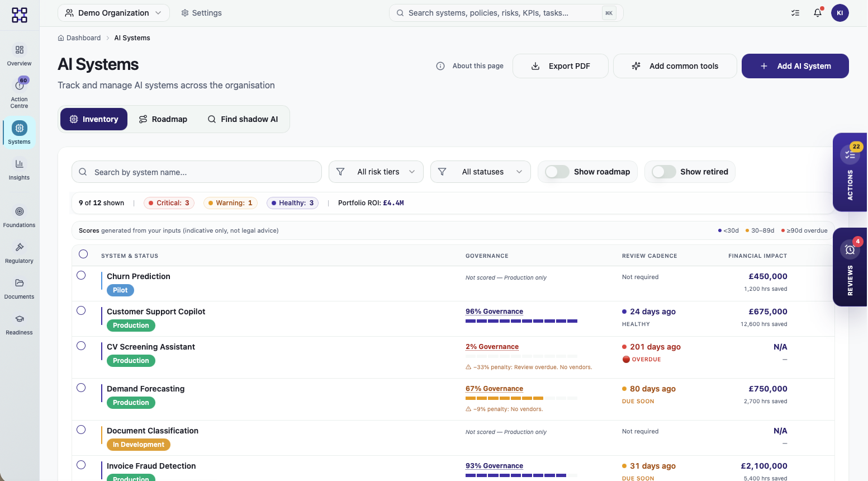This screenshot has height=481, width=868.
Task: Toggle Show retired switch
Action: click(x=664, y=172)
